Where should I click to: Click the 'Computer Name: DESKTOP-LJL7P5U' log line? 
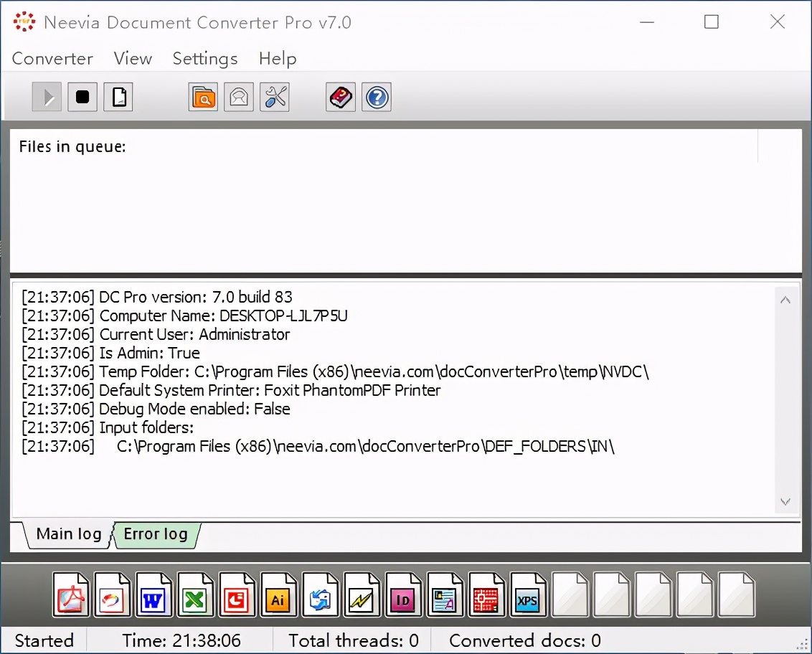tap(185, 316)
